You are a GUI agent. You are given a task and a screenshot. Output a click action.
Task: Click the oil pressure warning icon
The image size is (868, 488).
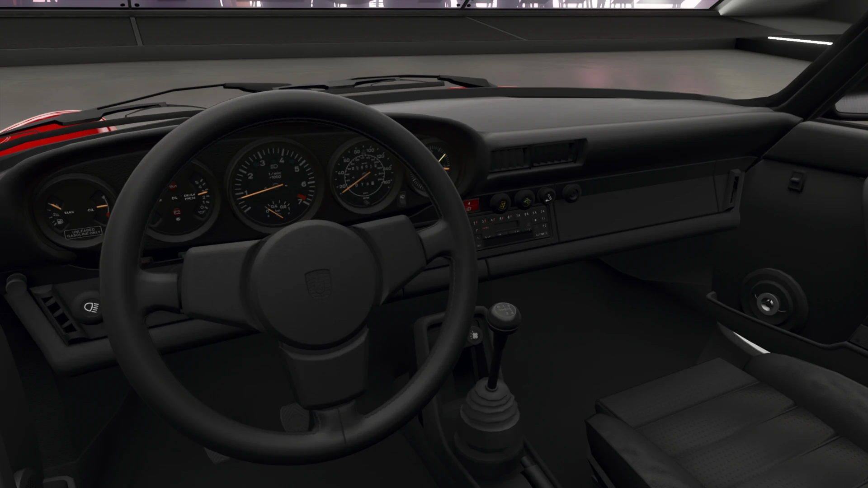[173, 187]
